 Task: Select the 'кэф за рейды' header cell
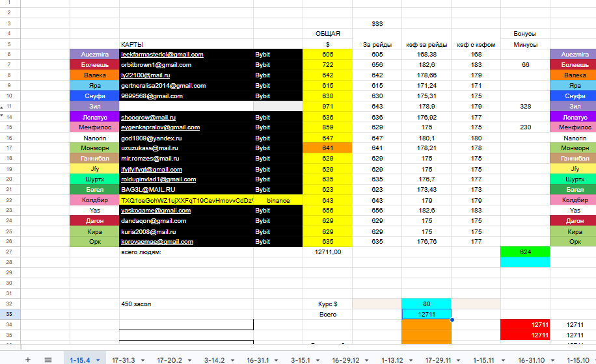(x=426, y=44)
